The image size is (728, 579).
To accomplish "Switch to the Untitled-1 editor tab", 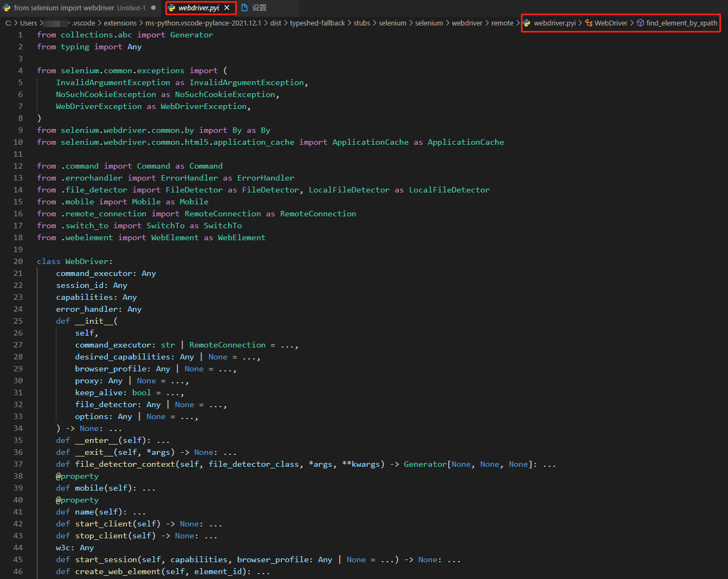I will pos(80,8).
